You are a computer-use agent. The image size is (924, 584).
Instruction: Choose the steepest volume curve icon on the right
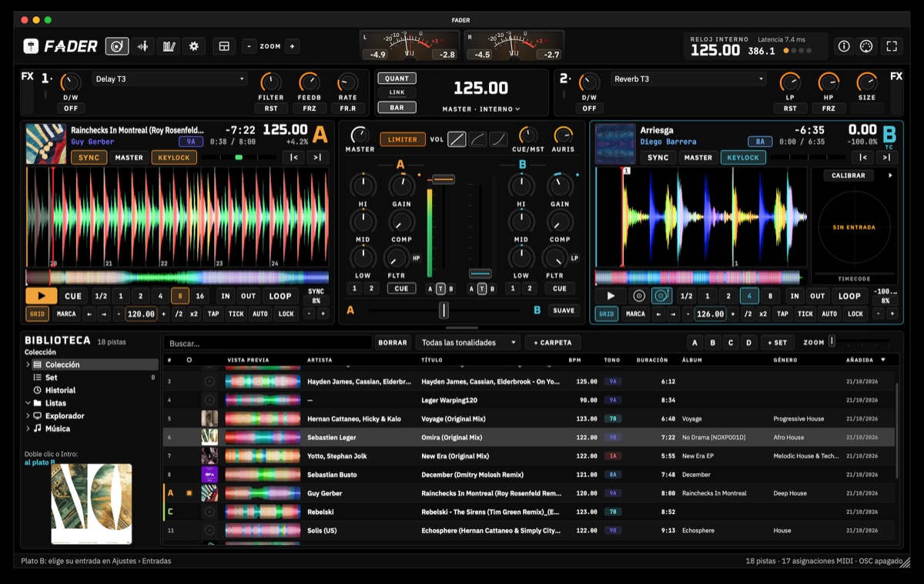[x=498, y=139]
